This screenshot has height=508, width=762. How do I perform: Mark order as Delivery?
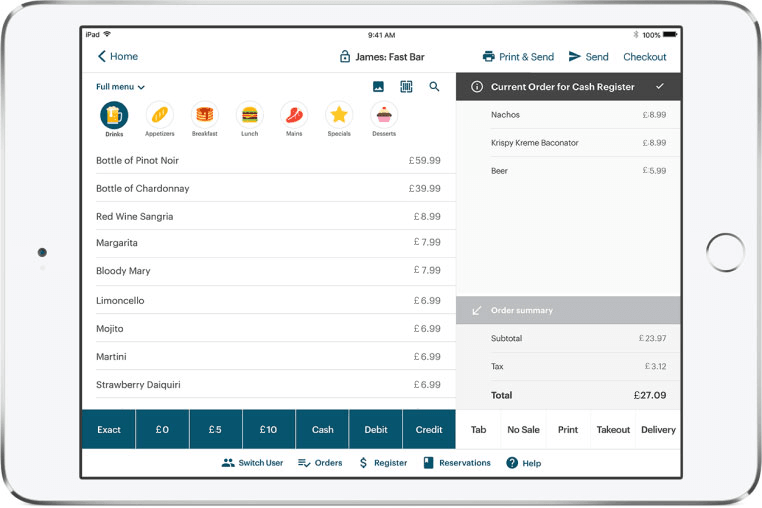click(658, 429)
